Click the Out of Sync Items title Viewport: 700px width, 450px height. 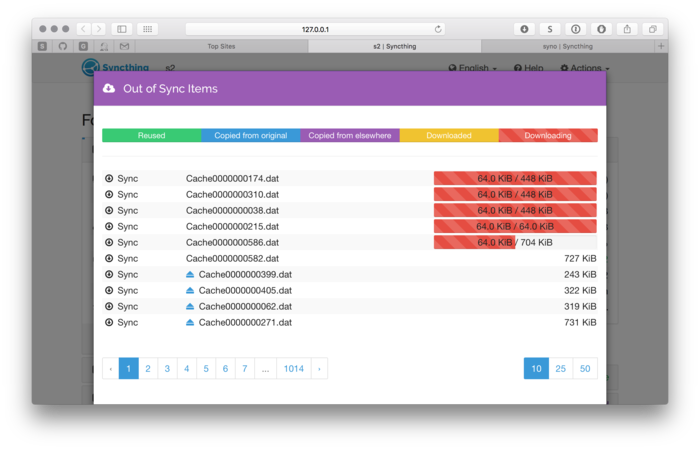[171, 88]
